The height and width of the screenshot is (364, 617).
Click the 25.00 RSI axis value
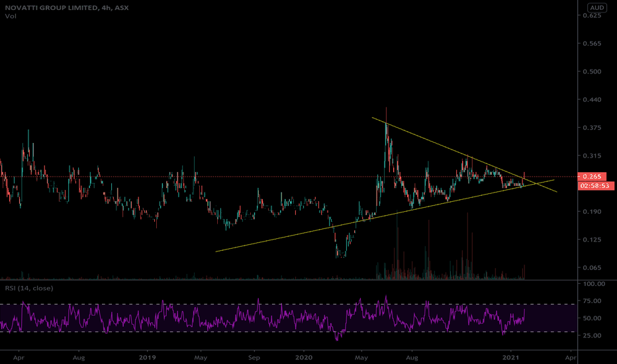tap(592, 336)
